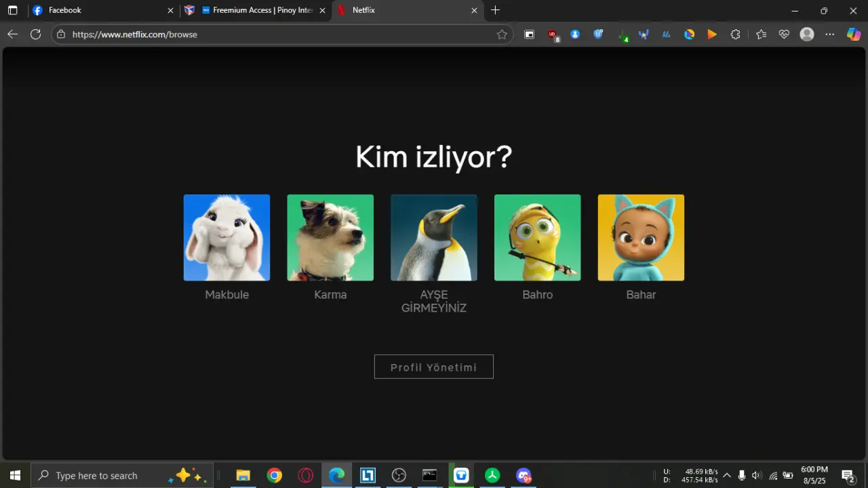Add this page to favorites star
This screenshot has width=868, height=488.
point(502,35)
